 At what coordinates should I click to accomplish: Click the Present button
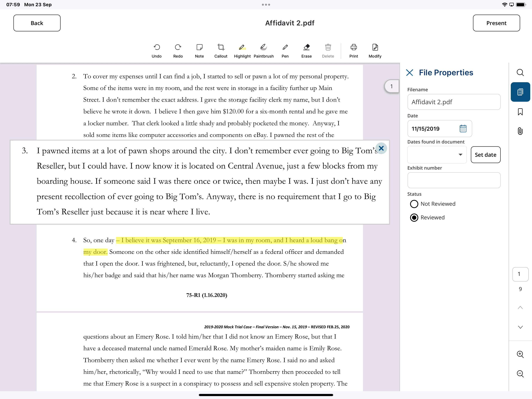[x=496, y=23]
